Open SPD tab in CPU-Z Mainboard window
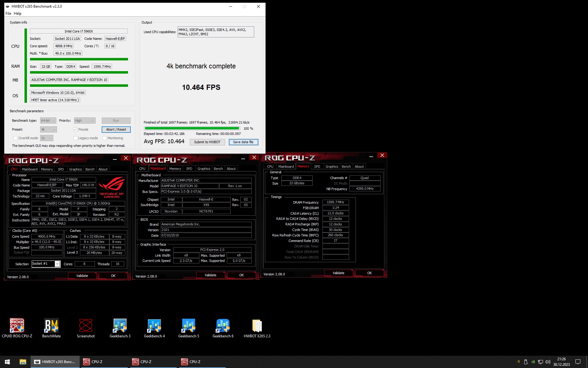 (189, 169)
